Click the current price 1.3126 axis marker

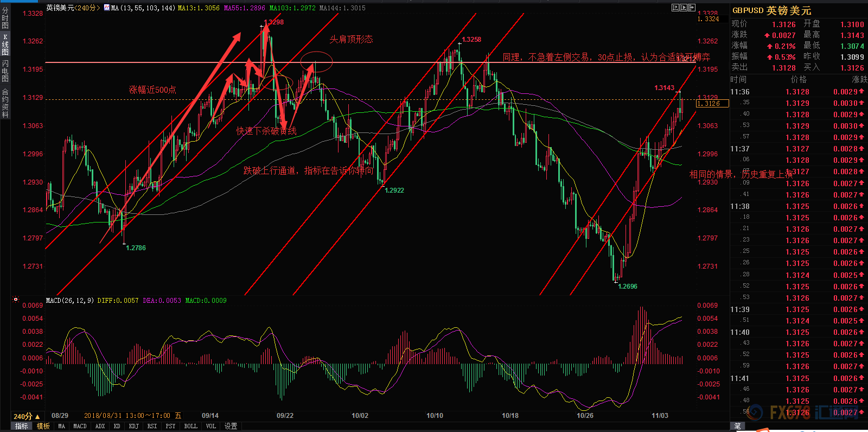coord(712,104)
